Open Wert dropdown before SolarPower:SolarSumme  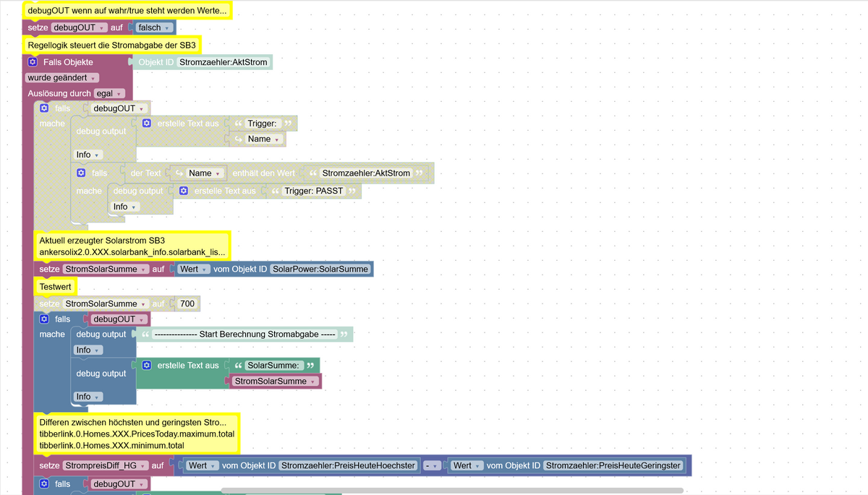(195, 269)
